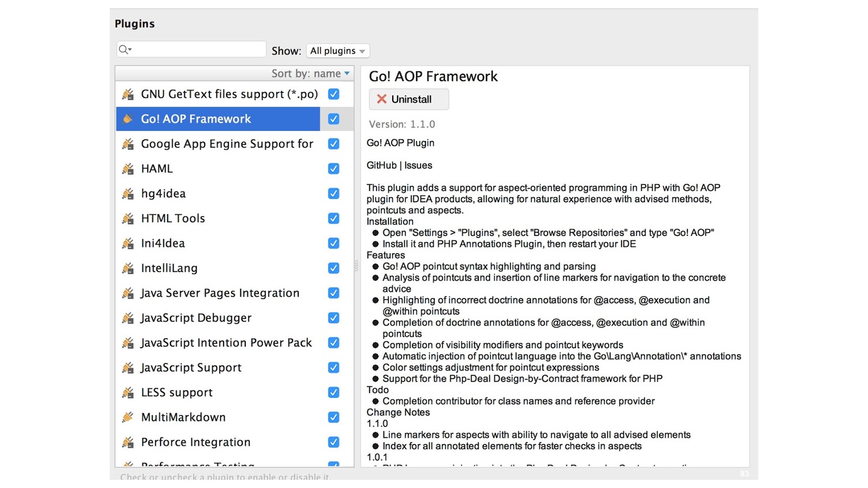Click the plugin icon beside Perforce Integration

pos(128,442)
